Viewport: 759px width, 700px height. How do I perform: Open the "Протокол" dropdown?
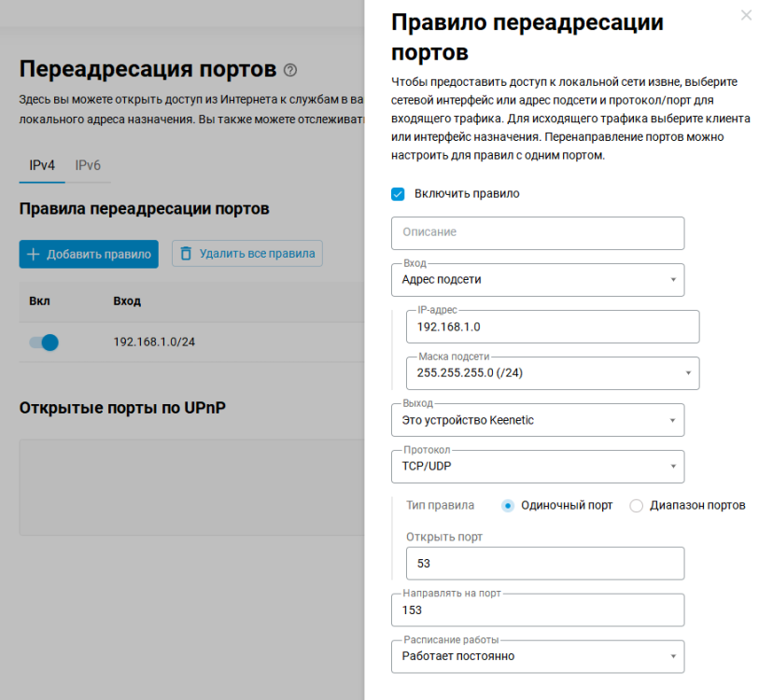[537, 467]
